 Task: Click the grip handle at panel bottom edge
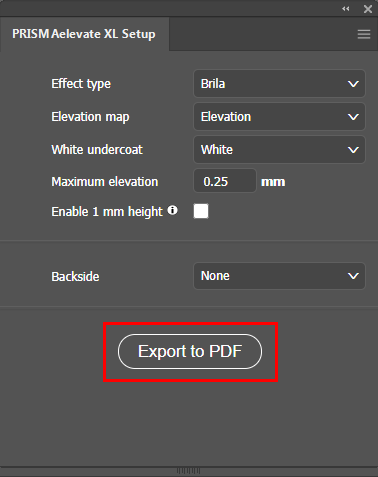coord(188,471)
